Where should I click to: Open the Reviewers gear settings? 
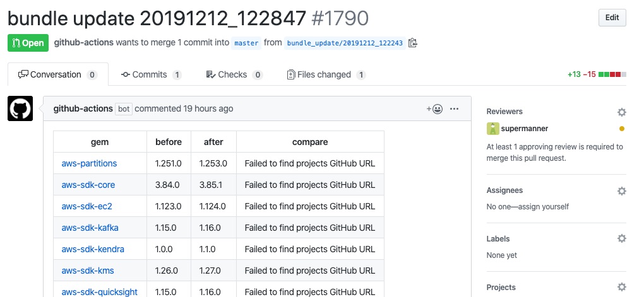click(x=622, y=112)
